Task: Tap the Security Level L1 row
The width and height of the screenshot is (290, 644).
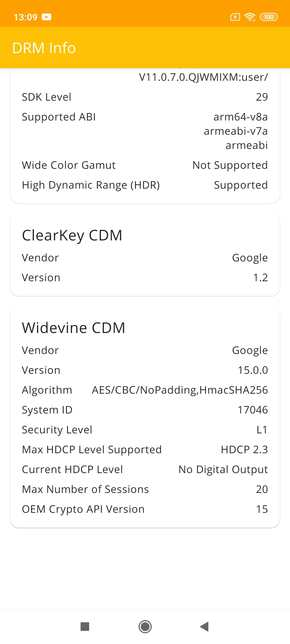Action: [x=145, y=430]
